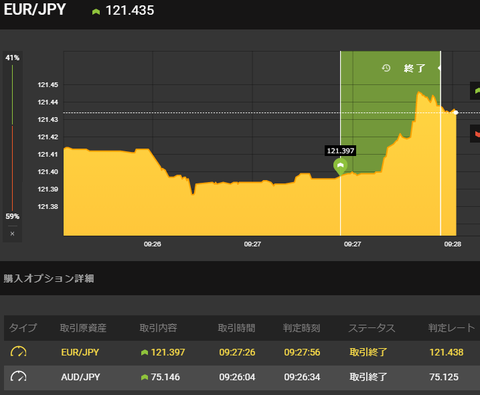Click the EUR/JPY asset cell in table
480x395 pixels.
point(80,352)
